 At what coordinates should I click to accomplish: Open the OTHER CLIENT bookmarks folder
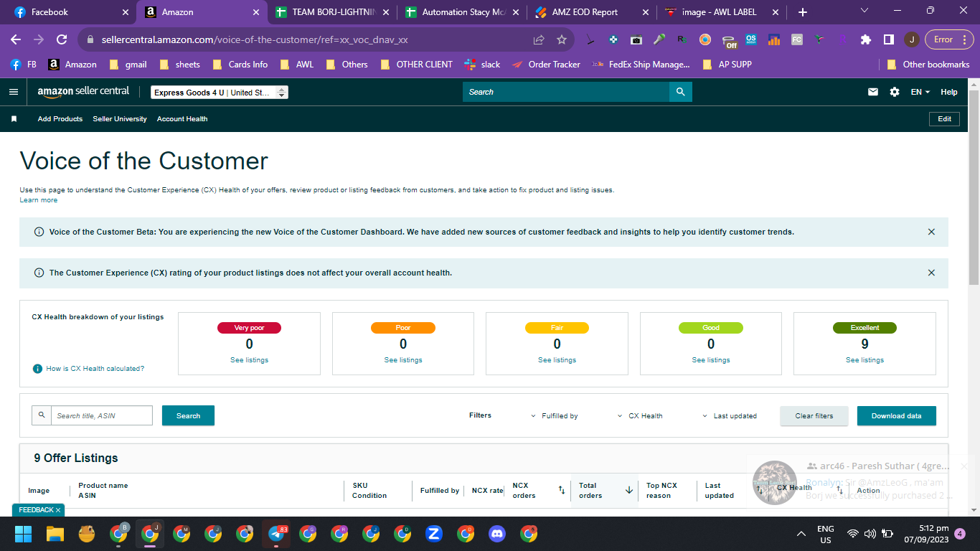417,65
